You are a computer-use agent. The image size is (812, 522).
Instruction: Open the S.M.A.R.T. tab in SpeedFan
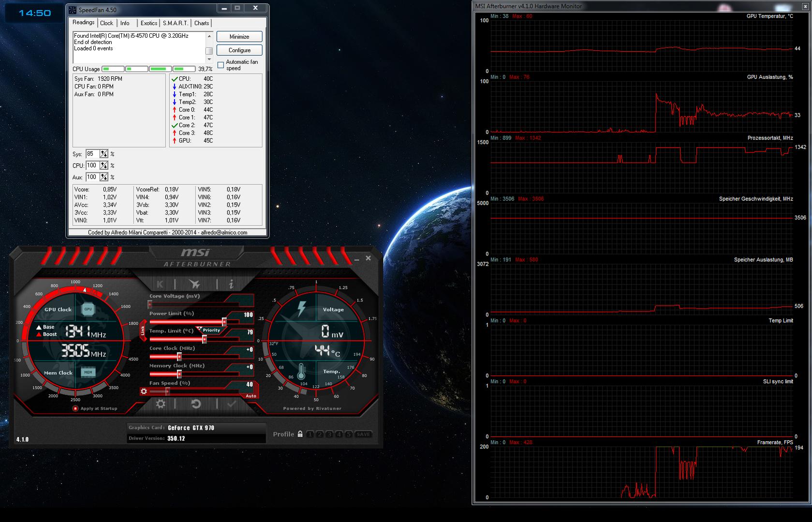pyautogui.click(x=175, y=23)
